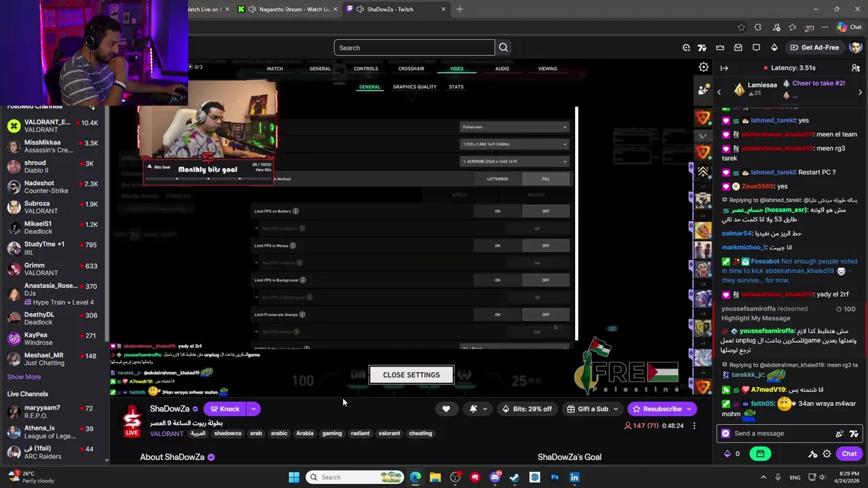Open the VALORANT category link

click(x=167, y=434)
